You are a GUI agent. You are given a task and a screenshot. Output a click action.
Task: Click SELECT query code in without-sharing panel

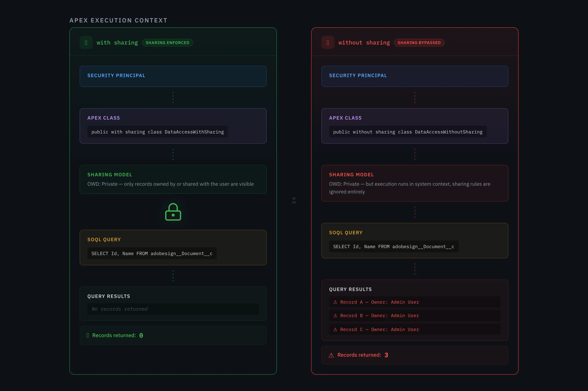pos(394,247)
